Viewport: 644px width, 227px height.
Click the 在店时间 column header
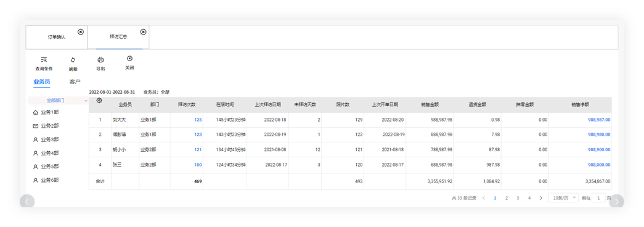[x=225, y=105]
